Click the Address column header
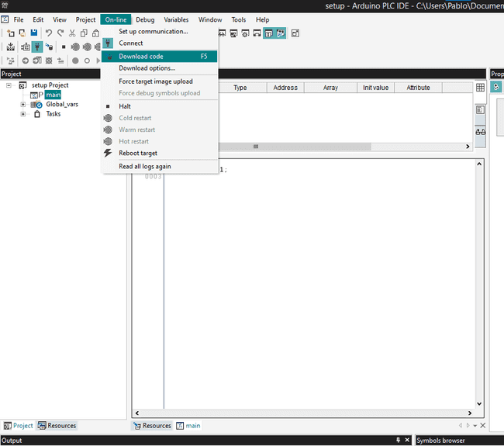The image size is (504, 446). 285,88
